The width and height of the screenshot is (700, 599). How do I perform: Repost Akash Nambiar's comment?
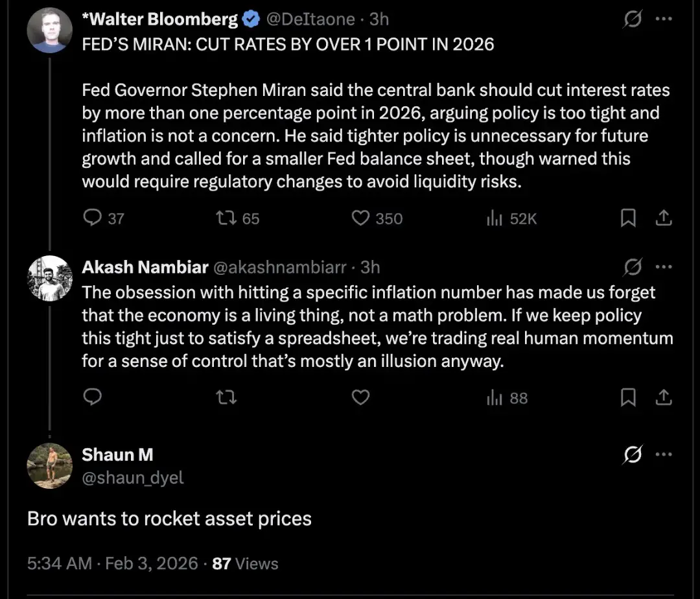[x=225, y=397]
